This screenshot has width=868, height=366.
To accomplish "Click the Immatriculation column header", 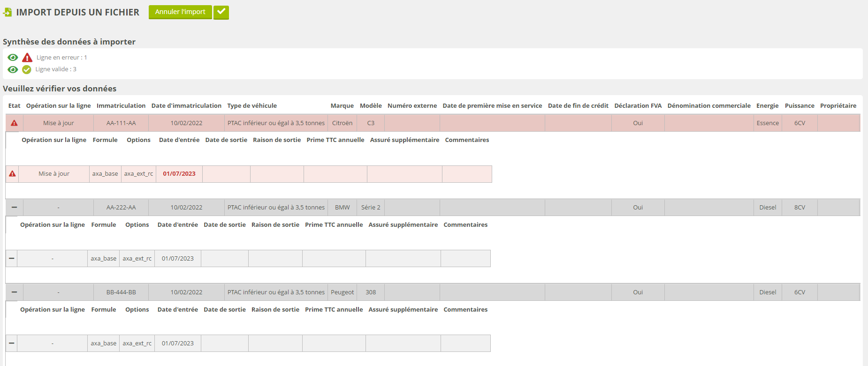I will pos(121,106).
